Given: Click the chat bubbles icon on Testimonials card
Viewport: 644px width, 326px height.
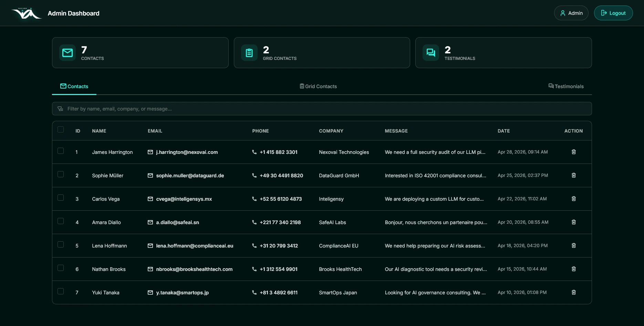Looking at the screenshot, I should click(x=431, y=53).
